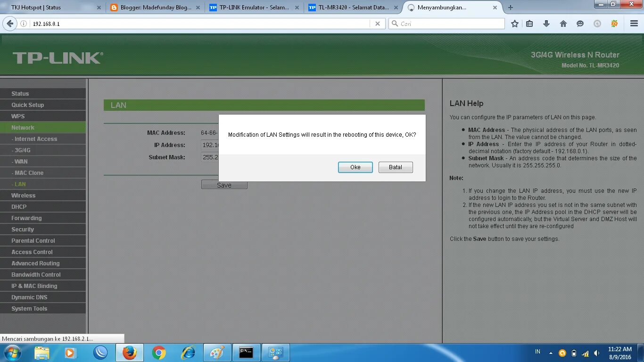Screen dimensions: 644x362
Task: Open Paint from taskbar
Action: click(x=217, y=353)
